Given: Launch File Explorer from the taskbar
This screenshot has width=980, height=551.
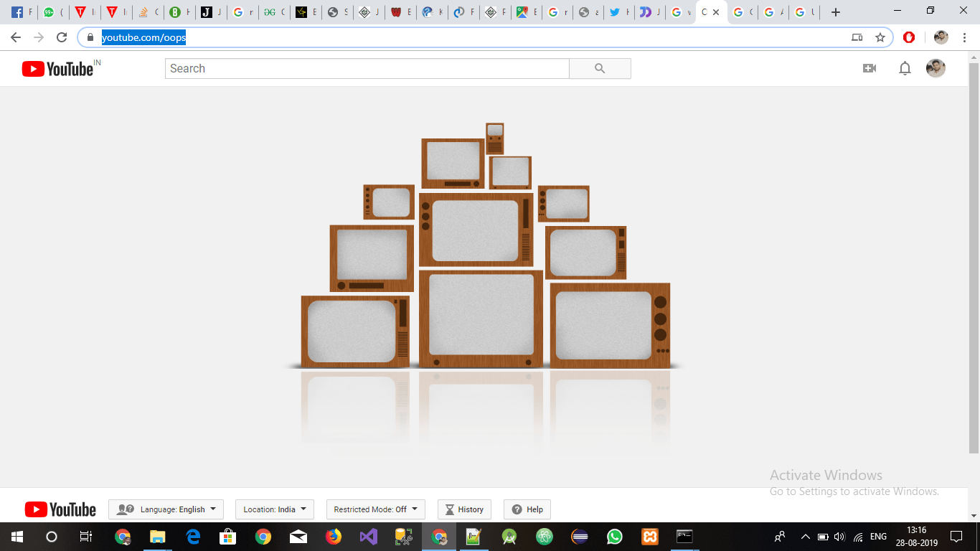Looking at the screenshot, I should tap(158, 537).
